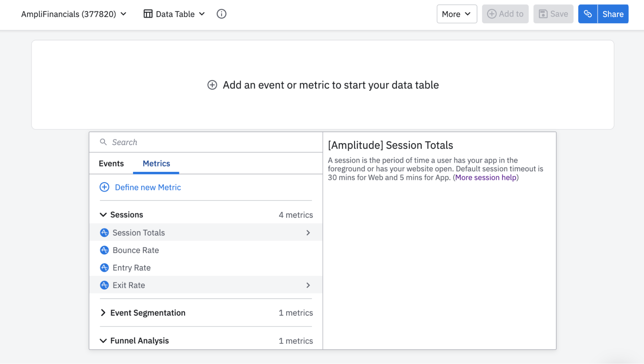Click the copy link icon button
644x364 pixels.
point(588,14)
